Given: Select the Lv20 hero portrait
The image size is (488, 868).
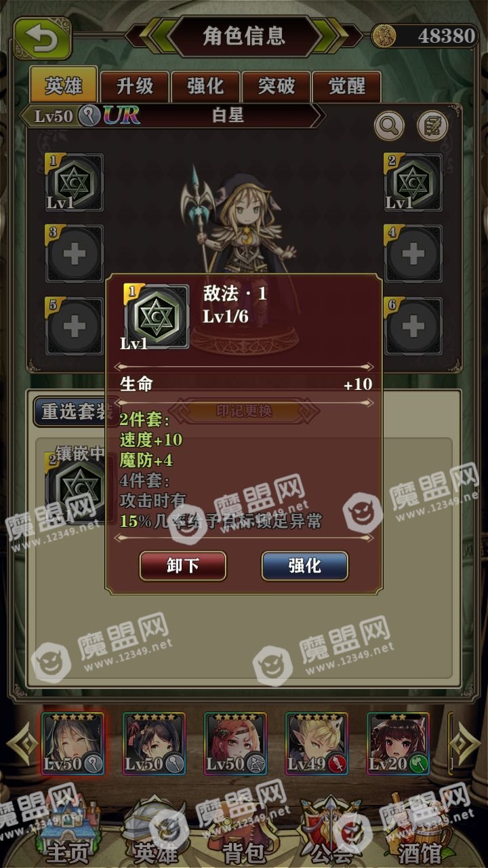Looking at the screenshot, I should pos(398,743).
